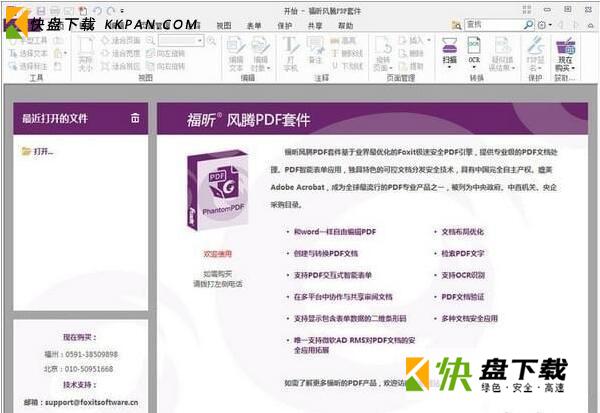Click the Undo arrow in quick access toolbar
The image size is (600, 413).
coord(97,11)
